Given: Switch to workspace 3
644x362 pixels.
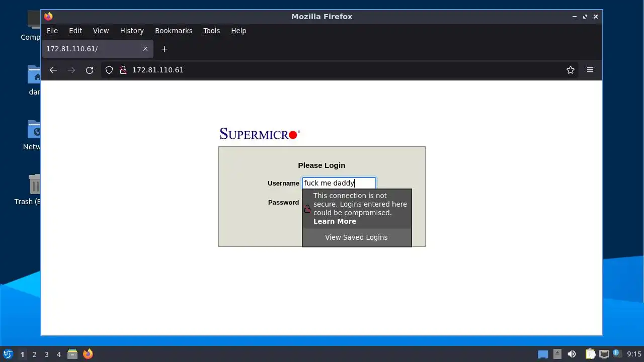Looking at the screenshot, I should 46,354.
